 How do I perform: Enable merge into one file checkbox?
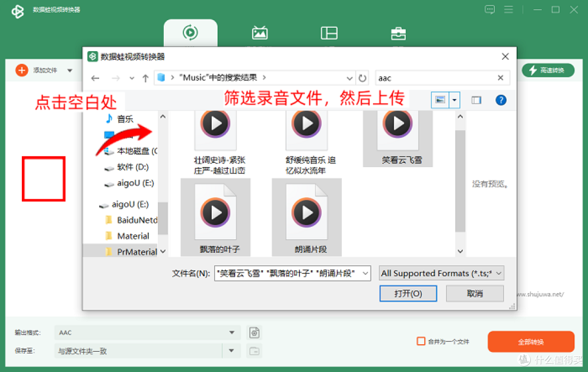coord(421,341)
